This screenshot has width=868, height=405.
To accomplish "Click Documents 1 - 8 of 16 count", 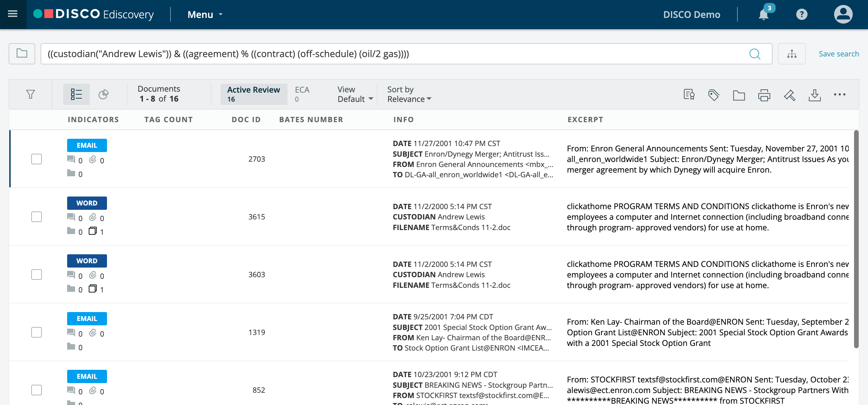I will coord(159,94).
